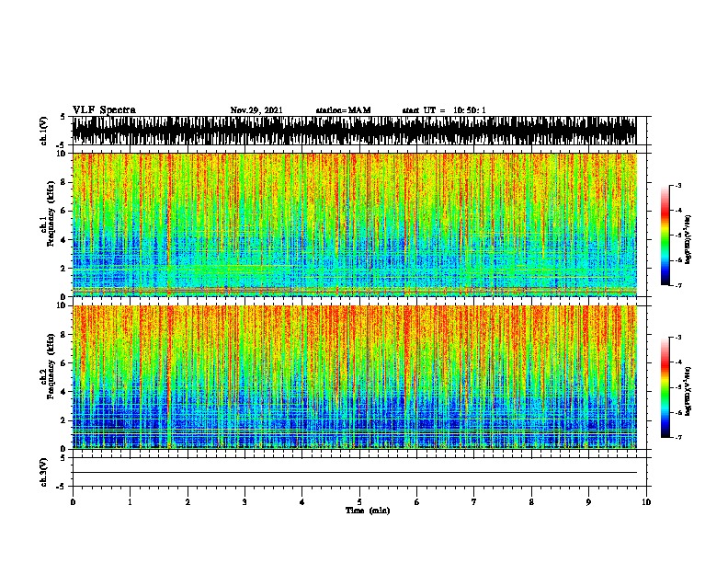Click the "ch.1(V)" axis label
728x563 pixels.
[44, 131]
